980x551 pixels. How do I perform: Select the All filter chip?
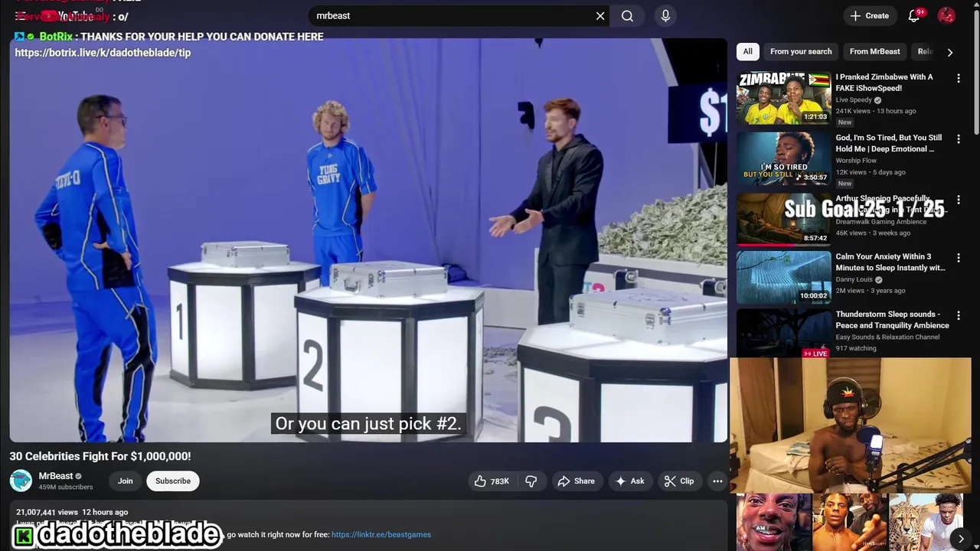[x=747, y=51]
